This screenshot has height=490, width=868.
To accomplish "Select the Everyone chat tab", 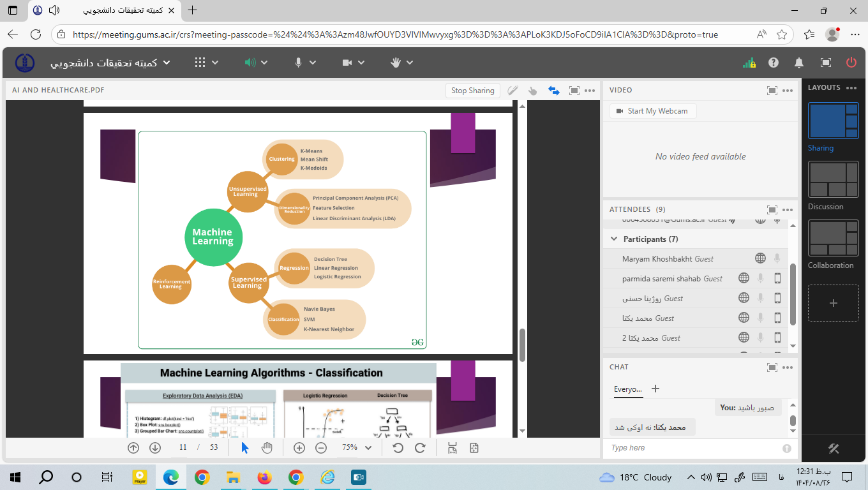I will click(627, 389).
